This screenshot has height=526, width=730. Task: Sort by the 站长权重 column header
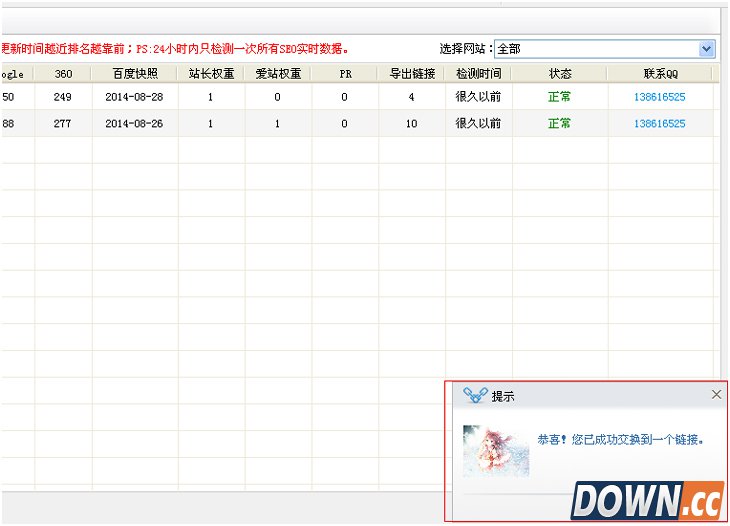pyautogui.click(x=210, y=73)
